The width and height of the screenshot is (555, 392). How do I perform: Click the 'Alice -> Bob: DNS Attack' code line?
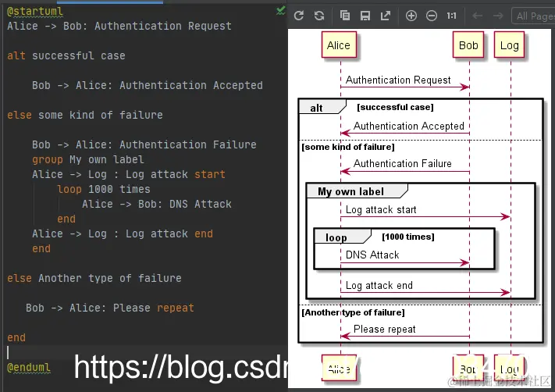click(157, 204)
